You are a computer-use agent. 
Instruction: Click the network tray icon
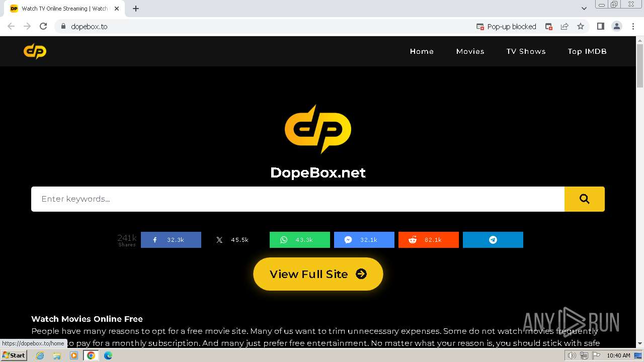point(584,355)
